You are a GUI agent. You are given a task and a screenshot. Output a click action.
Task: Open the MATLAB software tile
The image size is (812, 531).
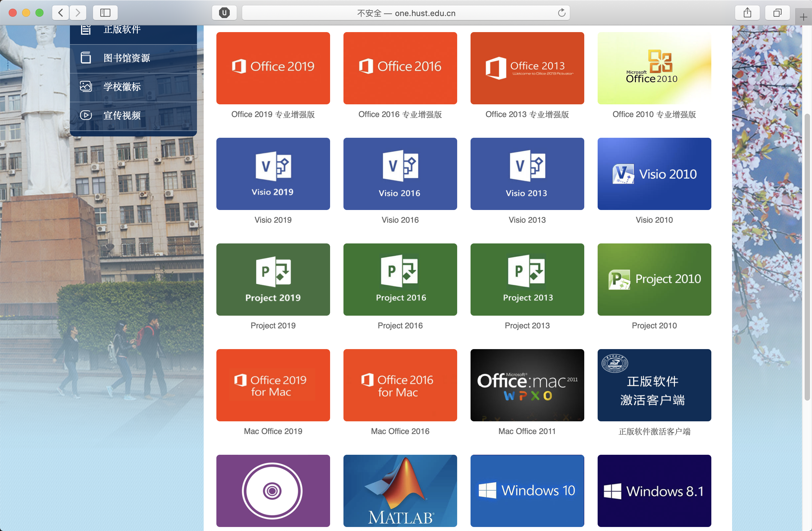click(400, 491)
